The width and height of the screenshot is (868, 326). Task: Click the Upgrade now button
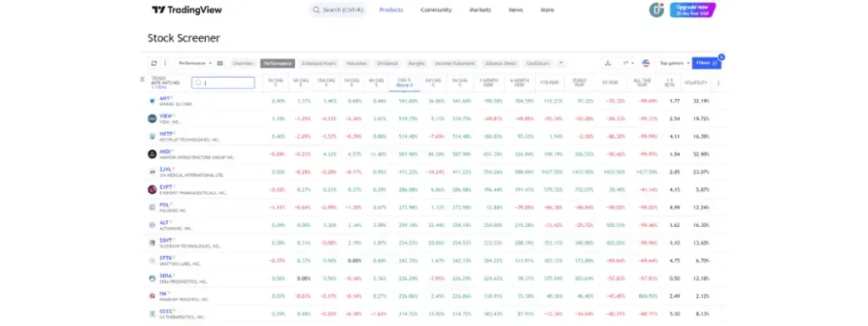tap(693, 10)
